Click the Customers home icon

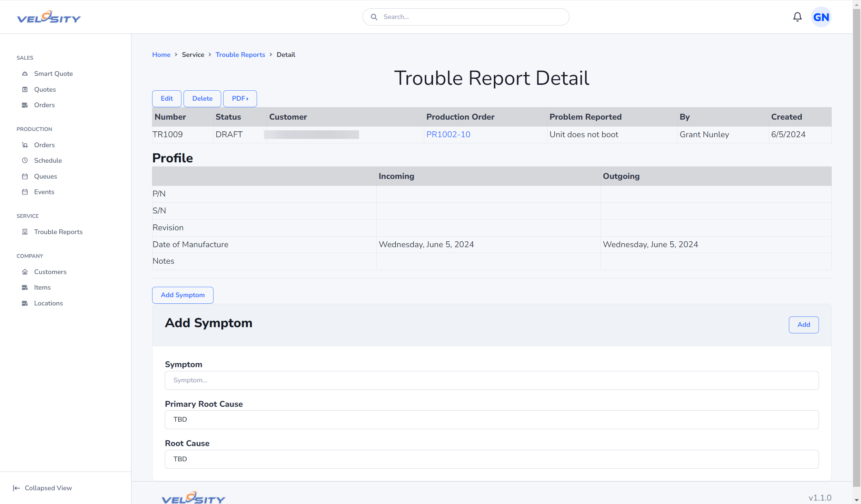click(x=25, y=272)
